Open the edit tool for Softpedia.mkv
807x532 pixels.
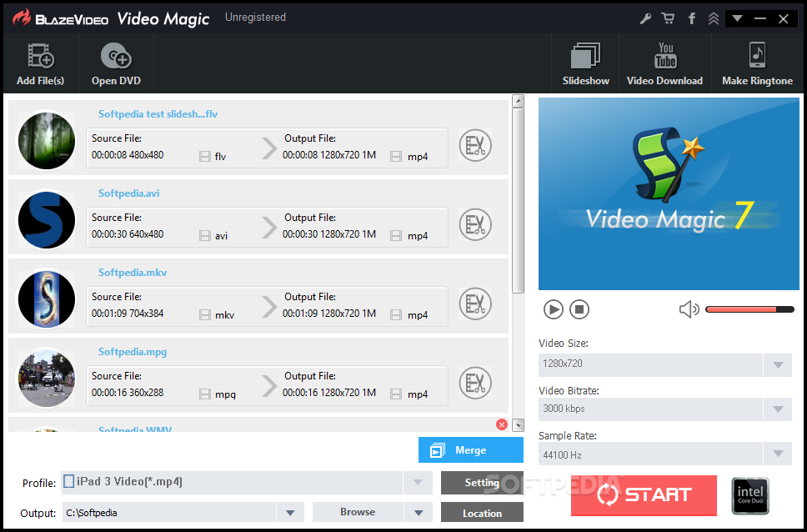click(x=475, y=304)
